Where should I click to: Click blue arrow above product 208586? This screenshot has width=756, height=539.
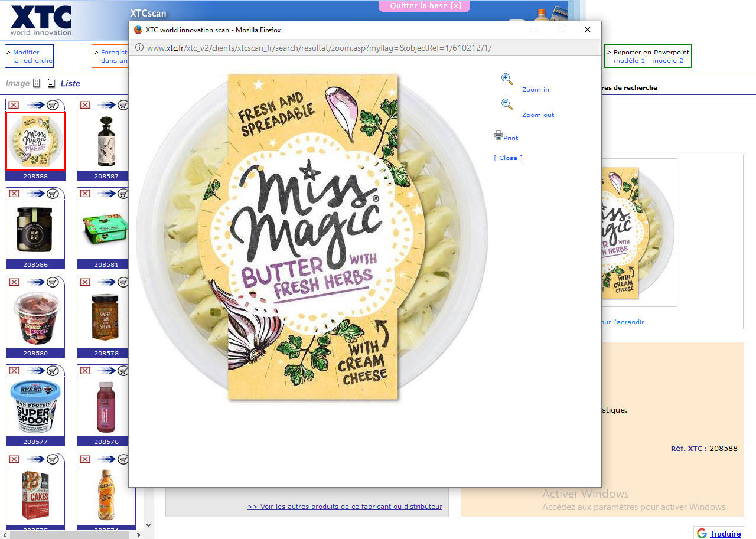tap(35, 193)
